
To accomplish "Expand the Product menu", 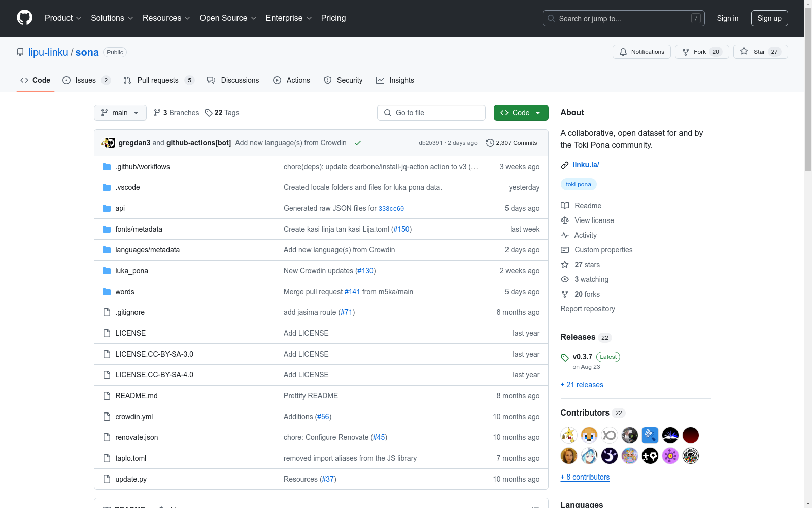I will tap(63, 18).
